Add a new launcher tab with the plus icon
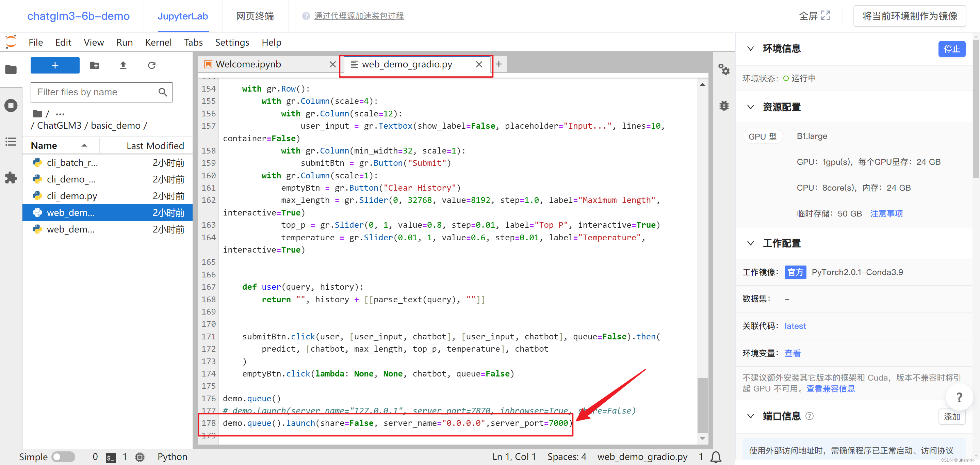Screen dimensions: 980x465 click(499, 64)
